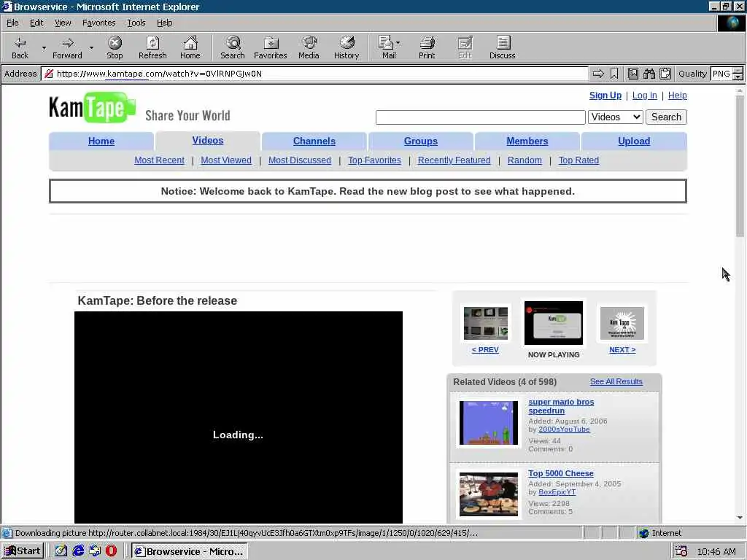747x560 pixels.
Task: Click the See All Results link
Action: click(x=616, y=381)
